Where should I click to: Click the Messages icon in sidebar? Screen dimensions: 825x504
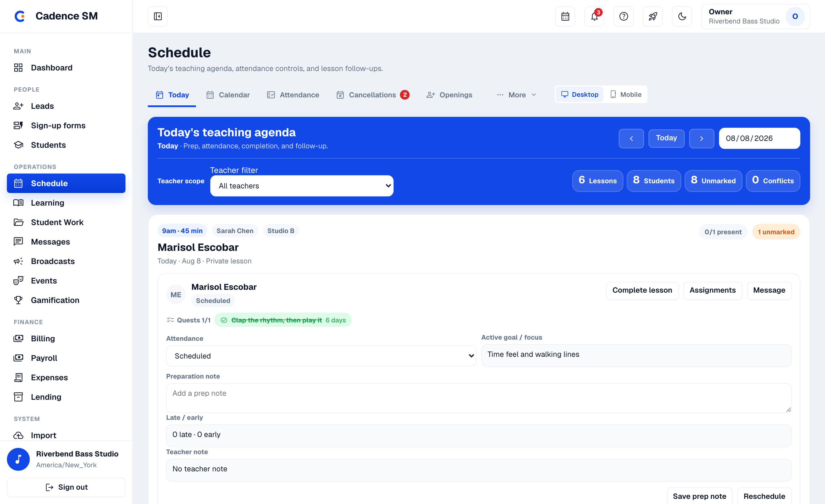pyautogui.click(x=18, y=242)
